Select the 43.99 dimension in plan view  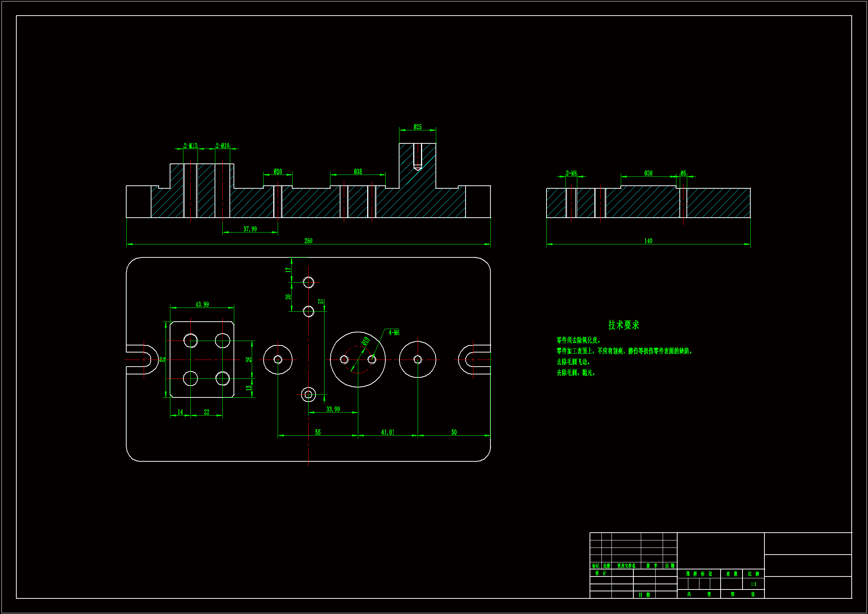click(x=202, y=304)
